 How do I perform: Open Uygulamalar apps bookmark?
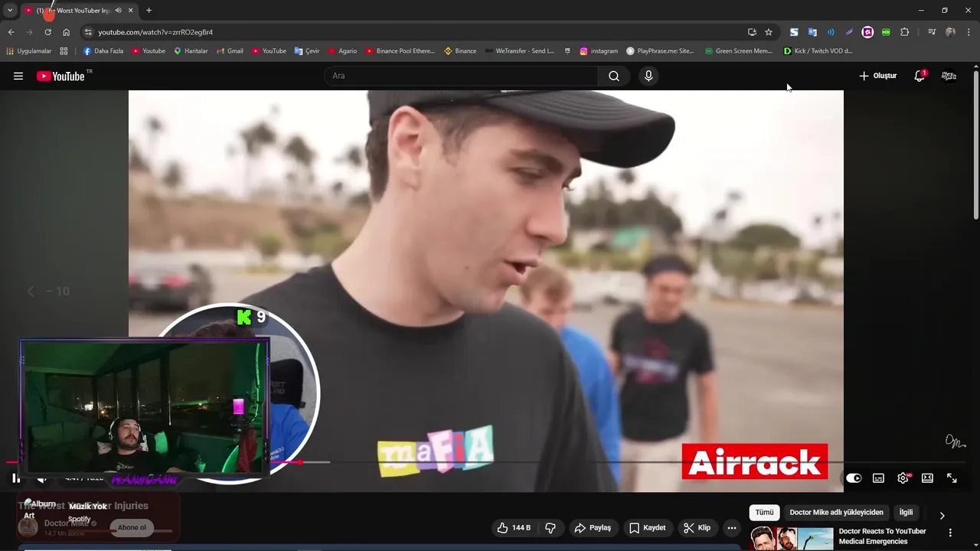pos(29,51)
